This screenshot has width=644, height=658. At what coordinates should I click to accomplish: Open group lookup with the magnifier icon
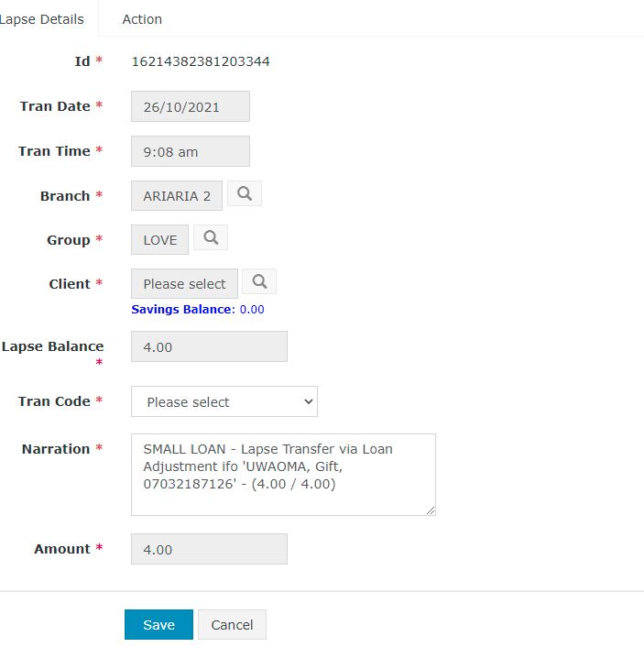tap(211, 238)
